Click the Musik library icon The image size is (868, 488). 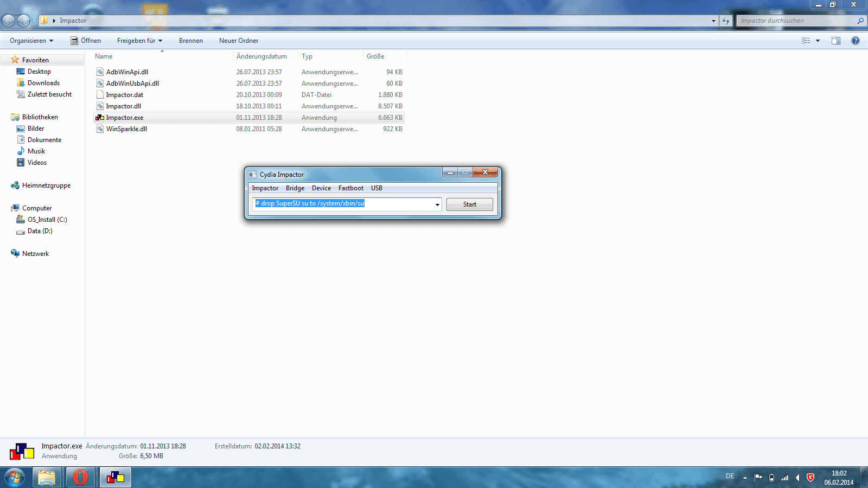21,151
